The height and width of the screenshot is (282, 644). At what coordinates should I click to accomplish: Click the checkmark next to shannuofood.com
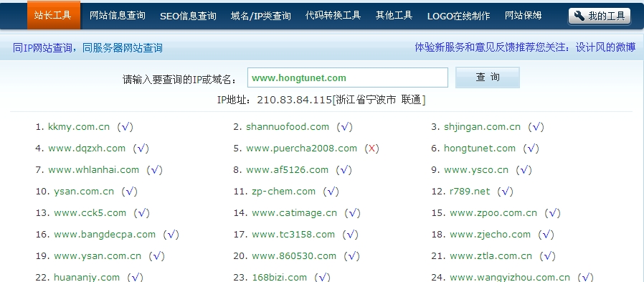(344, 127)
